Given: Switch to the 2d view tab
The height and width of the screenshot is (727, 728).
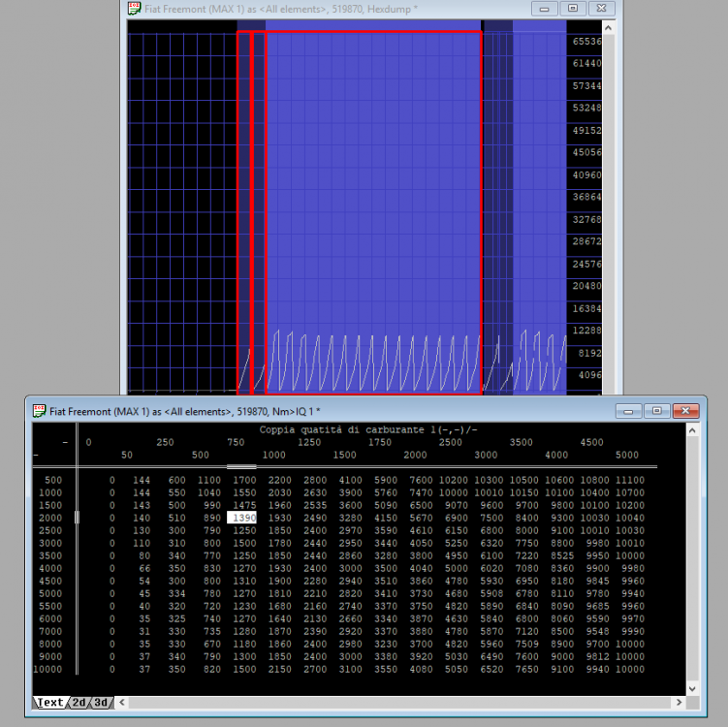Looking at the screenshot, I should click(x=79, y=703).
